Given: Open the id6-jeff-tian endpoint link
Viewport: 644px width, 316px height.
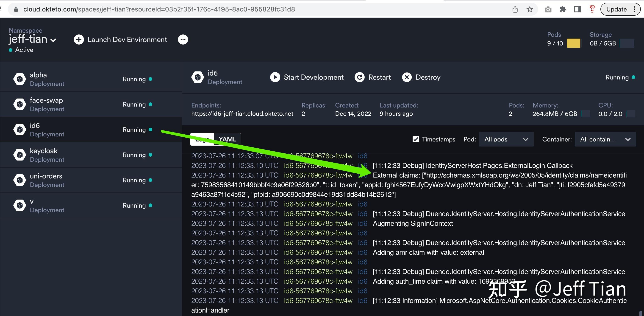Looking at the screenshot, I should 242,113.
